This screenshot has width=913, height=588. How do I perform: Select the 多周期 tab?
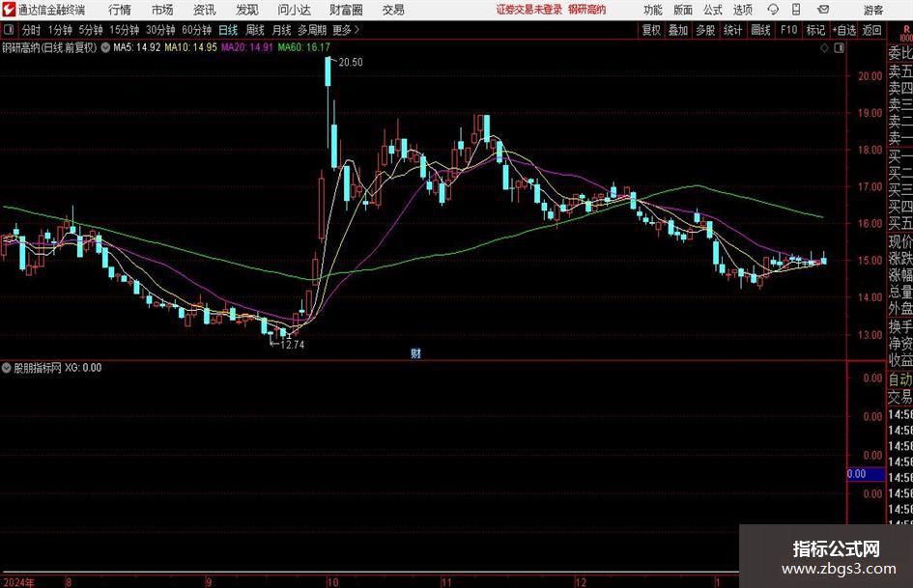click(312, 30)
